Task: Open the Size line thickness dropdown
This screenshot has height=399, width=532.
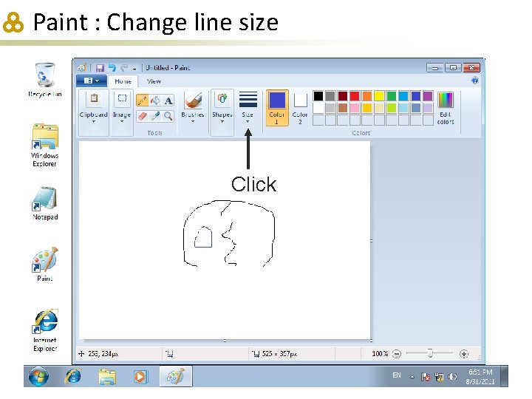Action: coord(248,109)
